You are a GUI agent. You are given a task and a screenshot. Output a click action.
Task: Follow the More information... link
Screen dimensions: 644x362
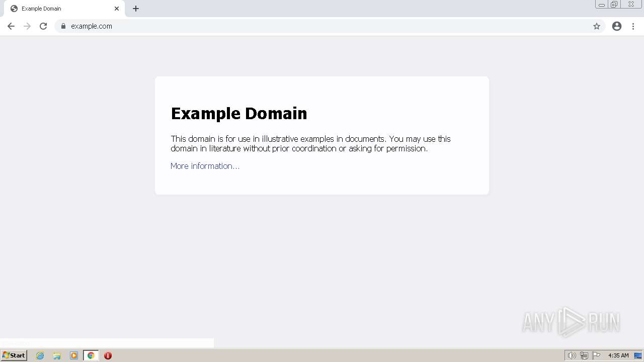click(205, 166)
